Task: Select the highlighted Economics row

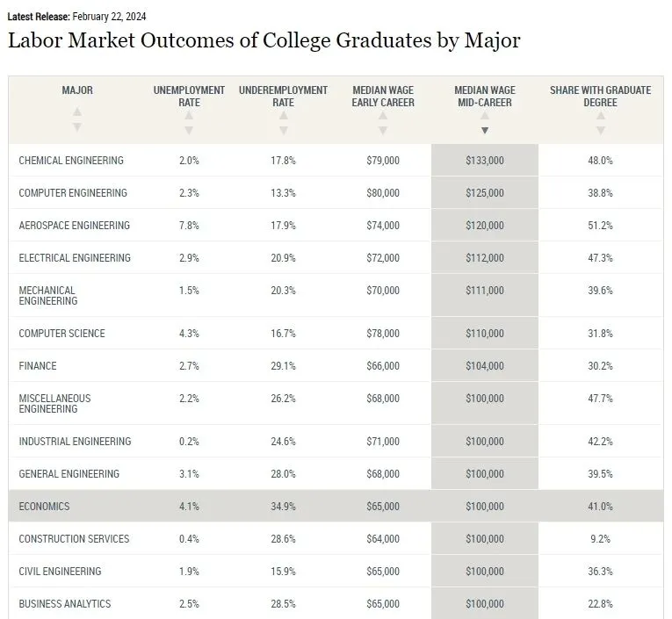Action: [336, 507]
